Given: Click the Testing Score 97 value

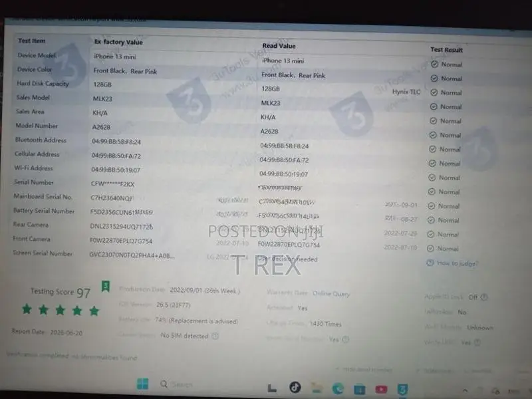Looking at the screenshot, I should [x=84, y=293].
